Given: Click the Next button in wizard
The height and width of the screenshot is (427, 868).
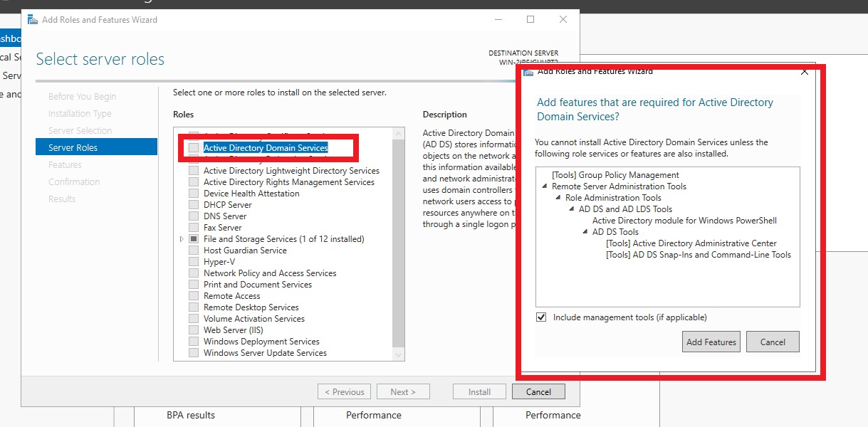Looking at the screenshot, I should tap(402, 391).
